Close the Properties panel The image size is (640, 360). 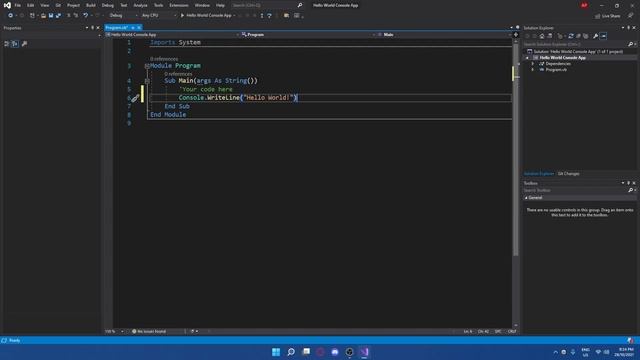click(98, 28)
